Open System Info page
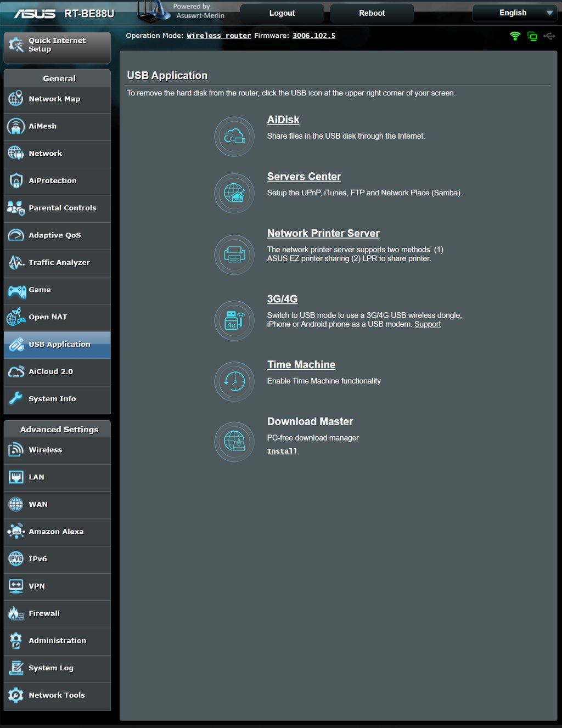 pyautogui.click(x=57, y=399)
